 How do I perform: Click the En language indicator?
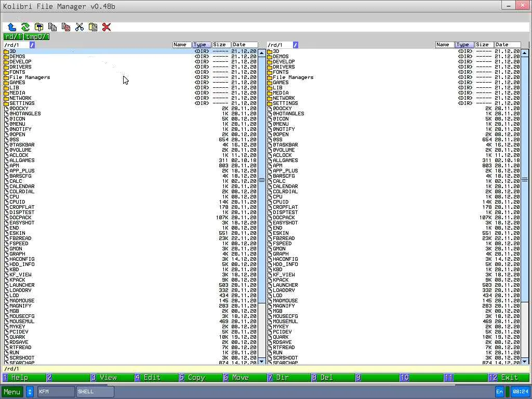click(x=499, y=392)
